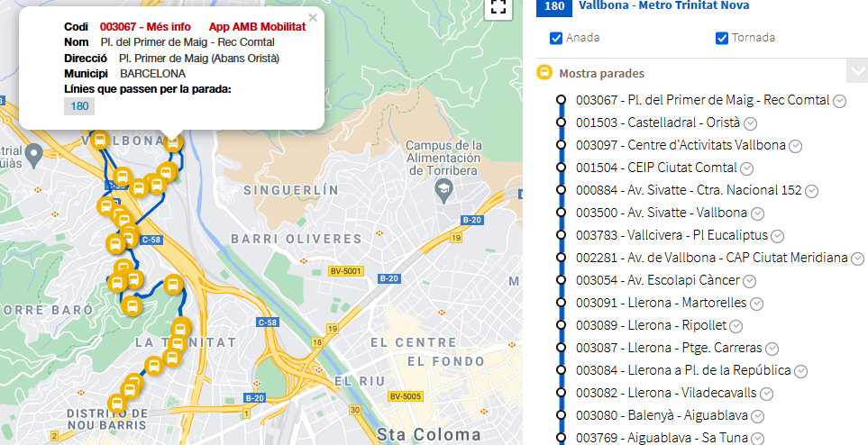
Task: Click the Campus de la Alimentación map pin
Action: [443, 189]
